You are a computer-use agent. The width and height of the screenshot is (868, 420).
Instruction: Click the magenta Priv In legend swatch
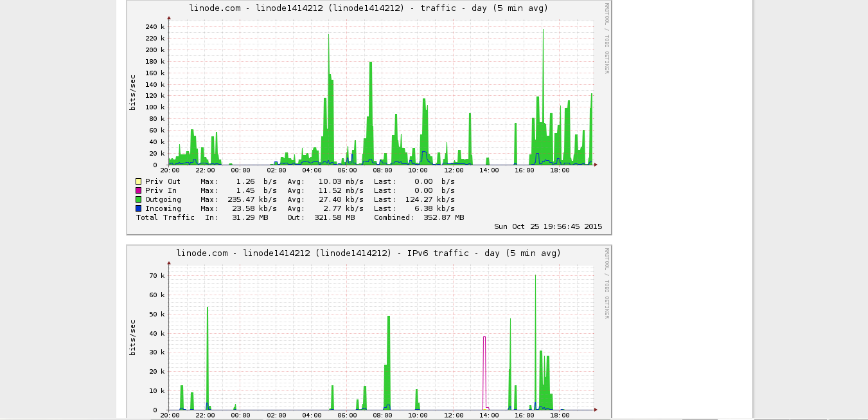[138, 190]
